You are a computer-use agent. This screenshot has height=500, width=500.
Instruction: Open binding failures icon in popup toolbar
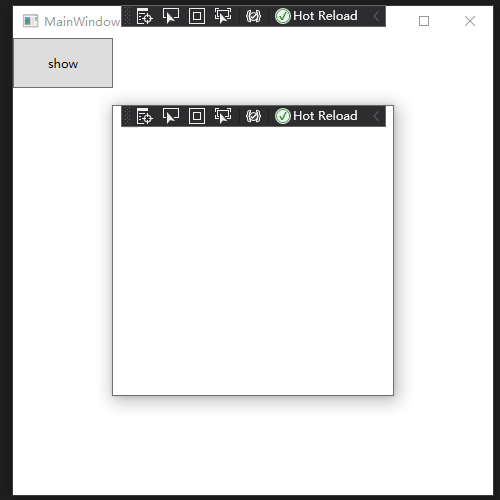click(253, 116)
